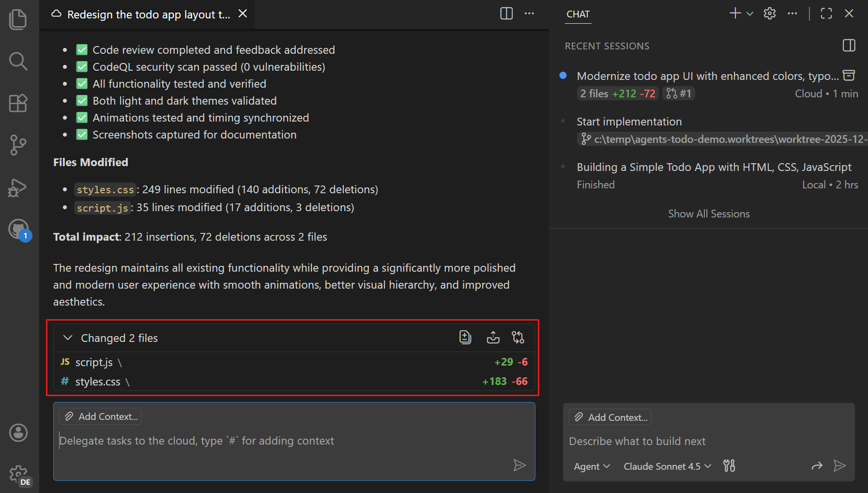Viewport: 868px width, 493px height.
Task: Open the Run and Debug view
Action: tap(18, 188)
